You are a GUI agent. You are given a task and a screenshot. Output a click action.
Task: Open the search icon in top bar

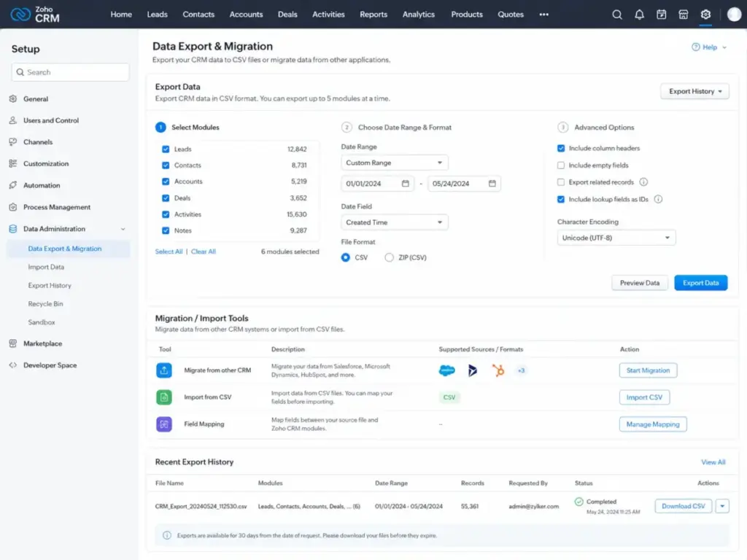point(617,15)
